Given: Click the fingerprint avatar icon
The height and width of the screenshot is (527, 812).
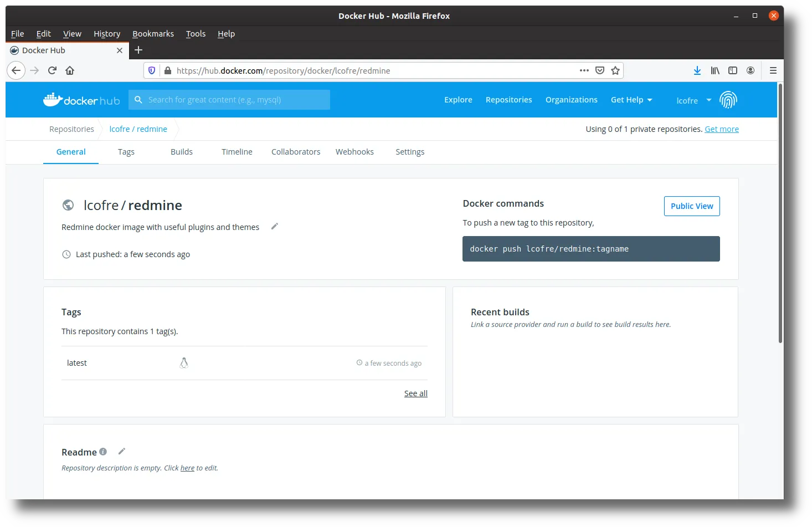Looking at the screenshot, I should point(728,100).
